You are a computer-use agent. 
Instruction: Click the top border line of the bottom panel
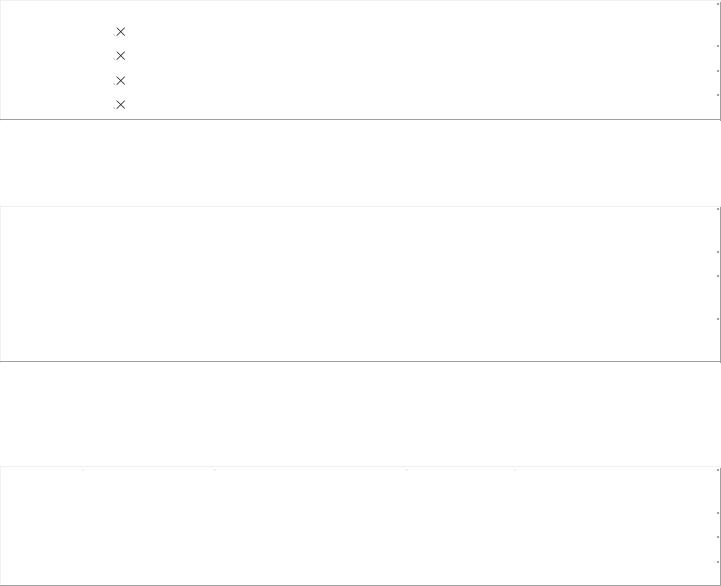click(360, 466)
